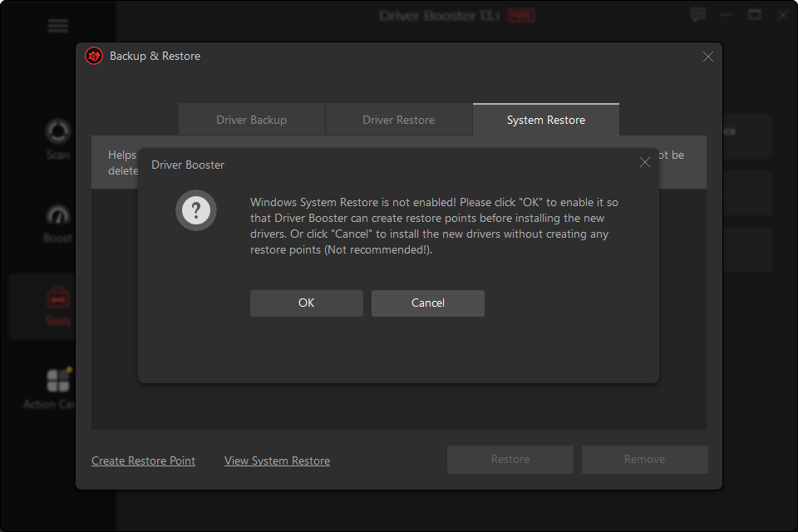Close the Backup & Restore window

[707, 57]
